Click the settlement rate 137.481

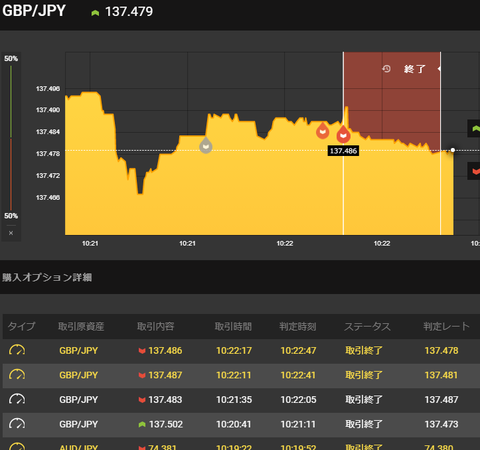click(441, 375)
